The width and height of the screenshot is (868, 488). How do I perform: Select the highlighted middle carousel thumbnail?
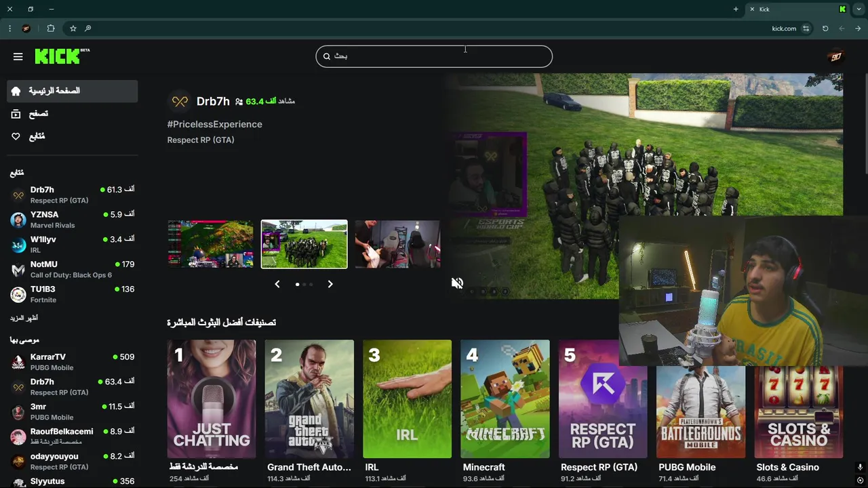(304, 244)
